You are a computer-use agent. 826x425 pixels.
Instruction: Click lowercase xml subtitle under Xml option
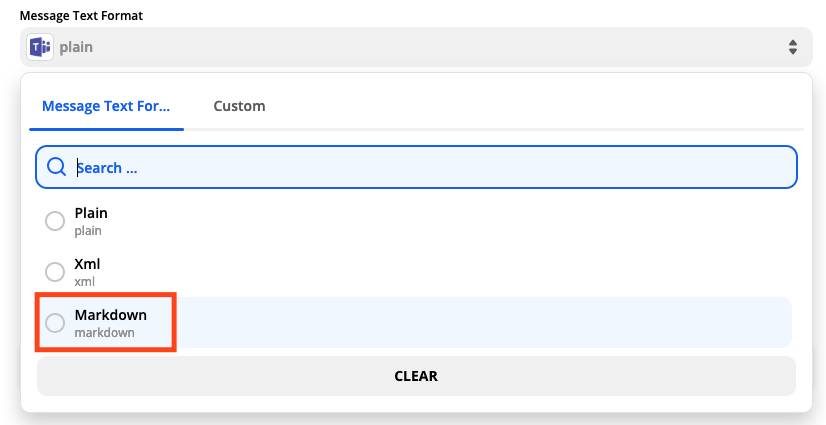coord(84,282)
